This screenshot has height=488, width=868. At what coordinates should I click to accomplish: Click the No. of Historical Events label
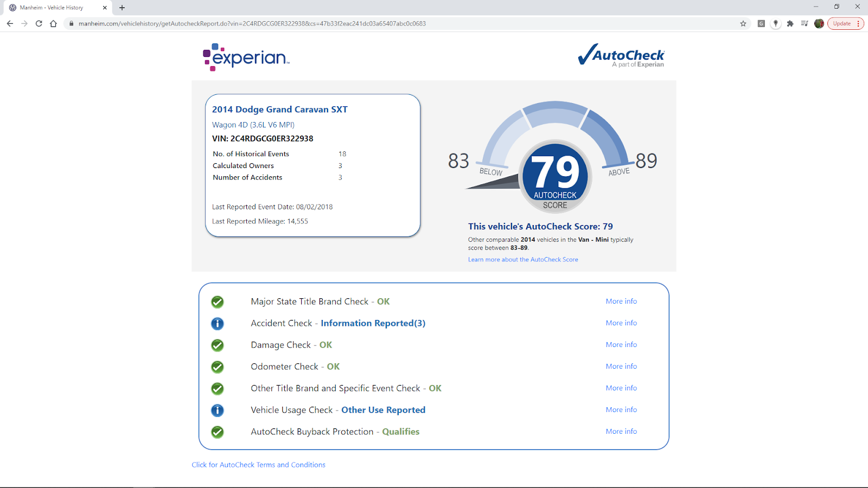pyautogui.click(x=251, y=154)
